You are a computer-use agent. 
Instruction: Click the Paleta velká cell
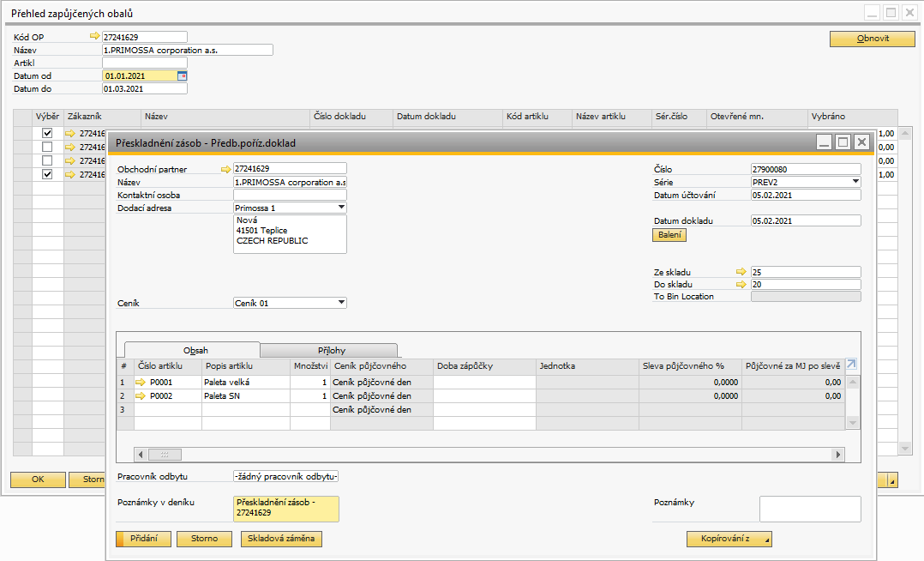(246, 383)
